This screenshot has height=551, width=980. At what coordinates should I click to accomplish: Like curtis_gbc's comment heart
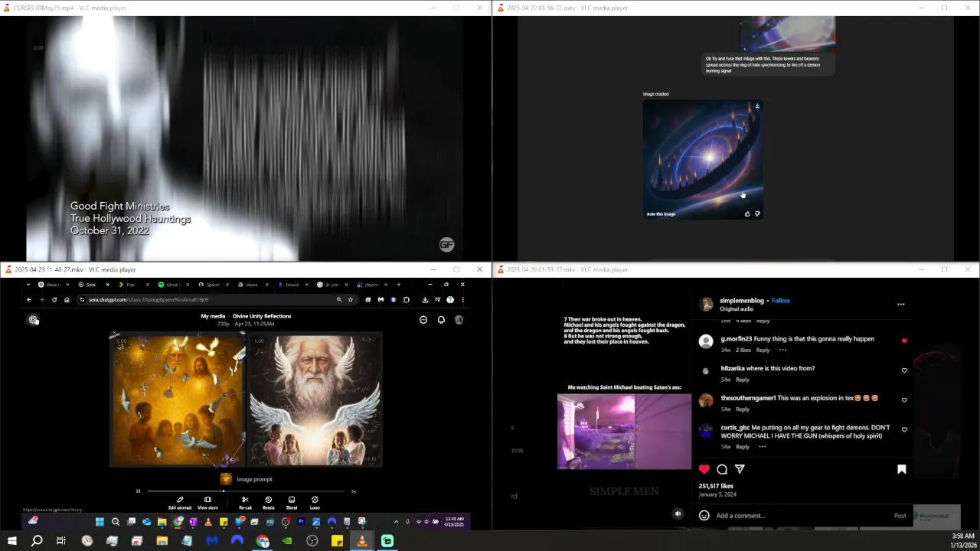(904, 429)
